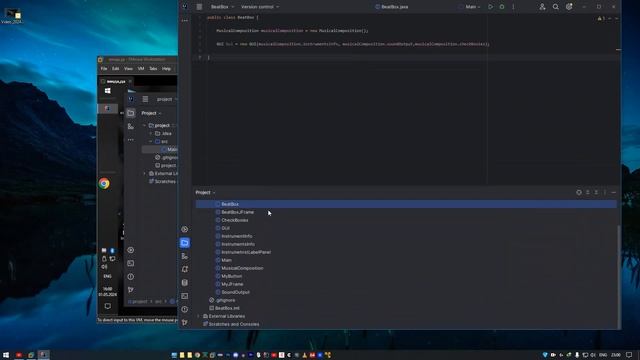Open the Project folder tool window button
The width and height of the screenshot is (640, 360).
click(185, 243)
